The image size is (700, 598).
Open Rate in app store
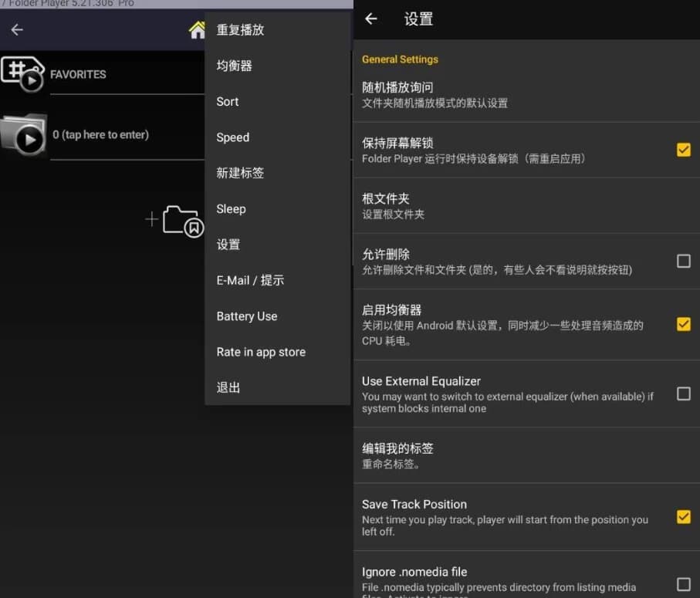pyautogui.click(x=260, y=352)
